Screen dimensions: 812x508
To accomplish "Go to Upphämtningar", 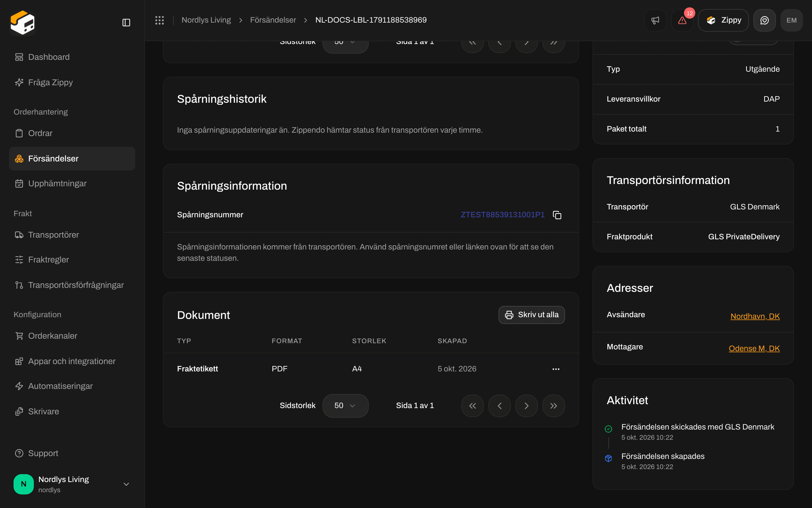I will [72, 183].
